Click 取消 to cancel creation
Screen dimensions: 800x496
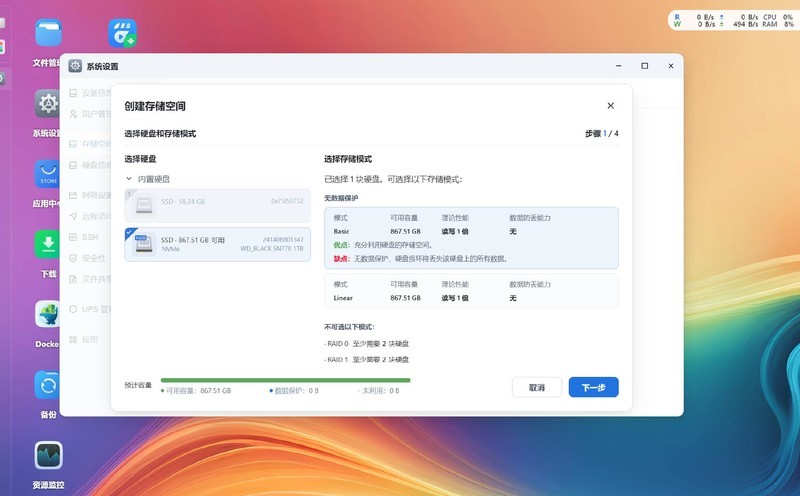[x=537, y=387]
